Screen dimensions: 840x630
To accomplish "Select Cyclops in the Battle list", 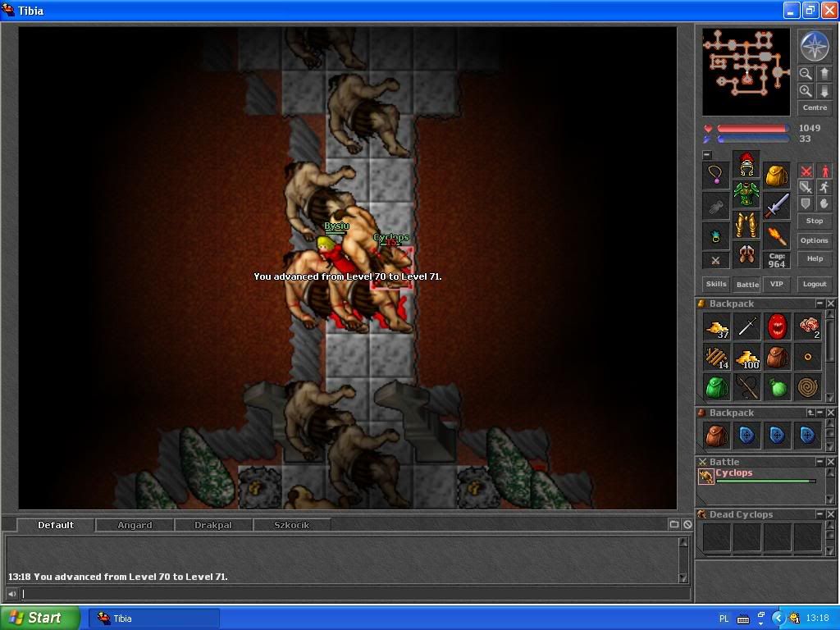I will click(x=756, y=476).
